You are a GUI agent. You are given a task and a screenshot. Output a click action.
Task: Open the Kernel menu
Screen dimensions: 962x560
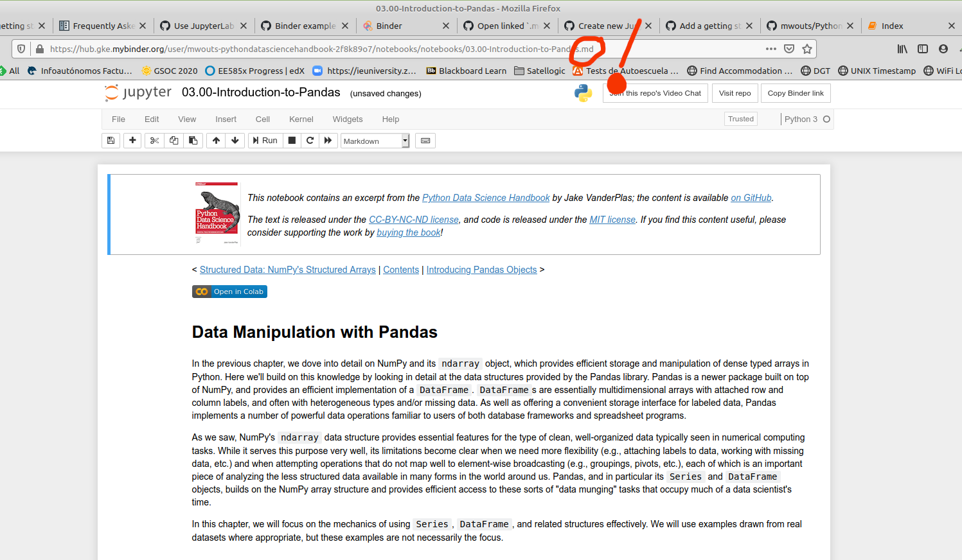(301, 119)
